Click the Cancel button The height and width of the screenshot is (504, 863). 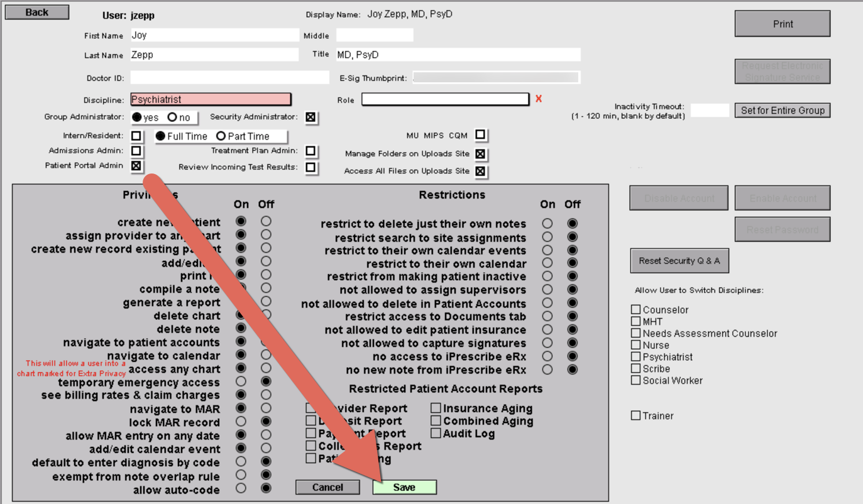click(x=327, y=488)
